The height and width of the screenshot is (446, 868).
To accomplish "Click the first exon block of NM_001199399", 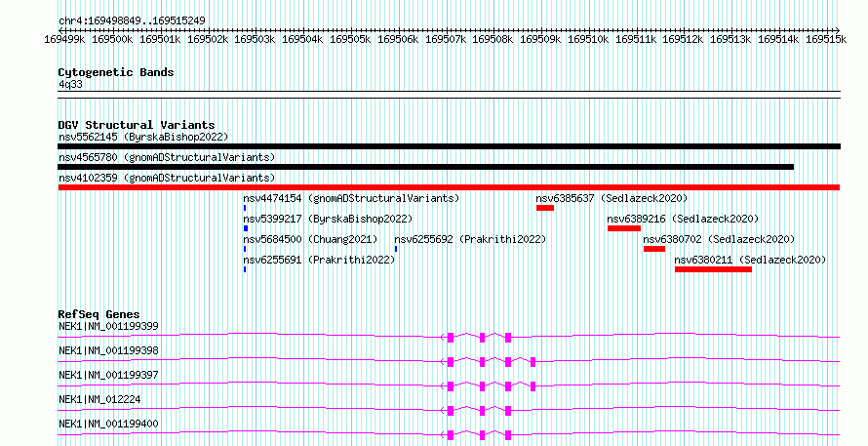I will click(451, 338).
